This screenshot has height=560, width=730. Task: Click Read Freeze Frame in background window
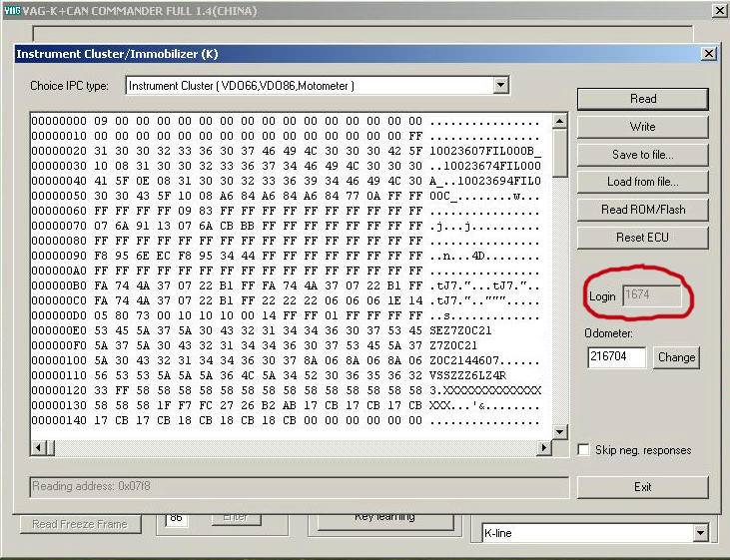click(80, 524)
